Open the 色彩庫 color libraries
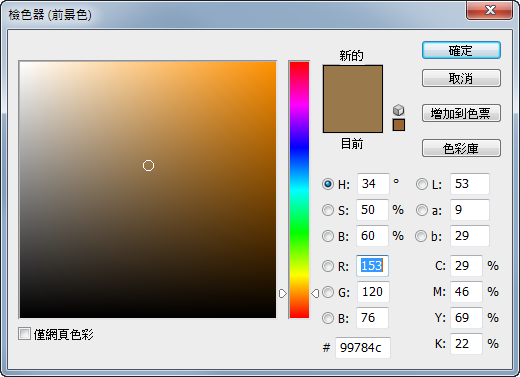The height and width of the screenshot is (377, 520). pyautogui.click(x=461, y=148)
